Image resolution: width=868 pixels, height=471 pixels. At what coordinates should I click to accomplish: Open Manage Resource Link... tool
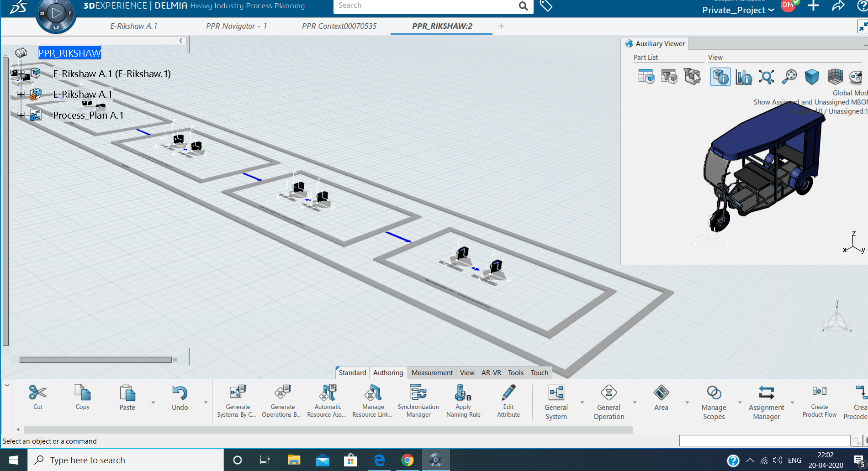[373, 392]
